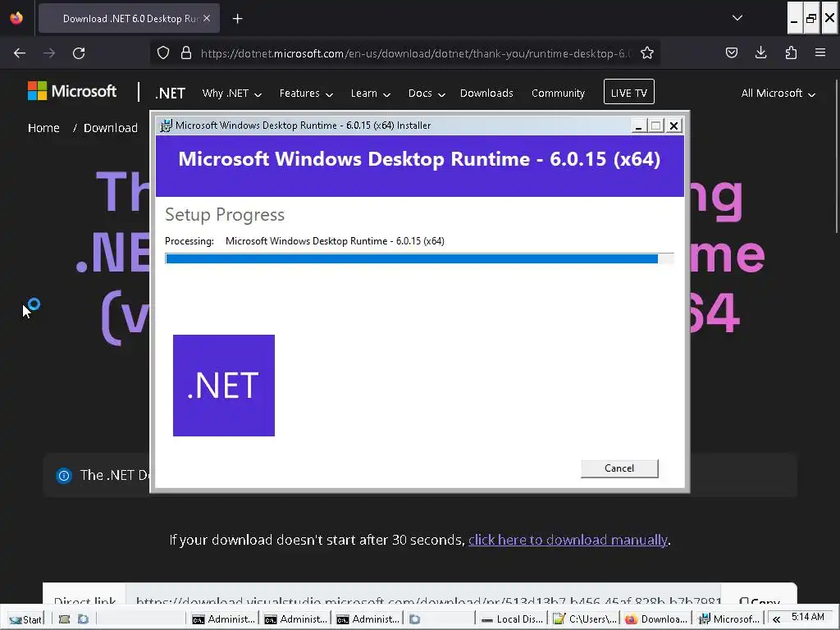Switch to second Administrator command prompt
Image resolution: width=840 pixels, height=630 pixels.
coord(295,619)
